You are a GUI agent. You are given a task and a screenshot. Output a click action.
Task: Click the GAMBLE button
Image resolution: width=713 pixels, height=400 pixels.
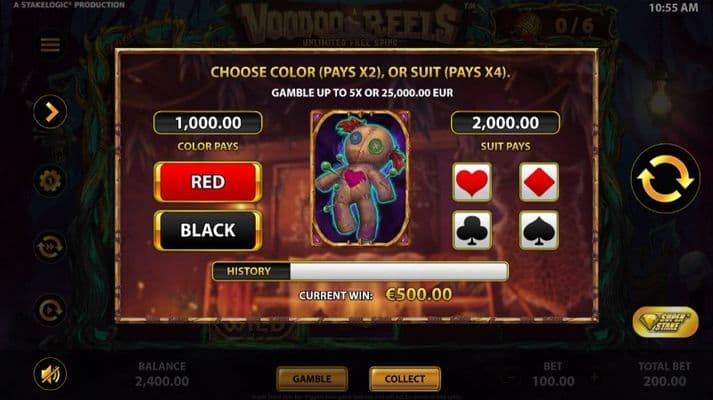[x=312, y=379]
